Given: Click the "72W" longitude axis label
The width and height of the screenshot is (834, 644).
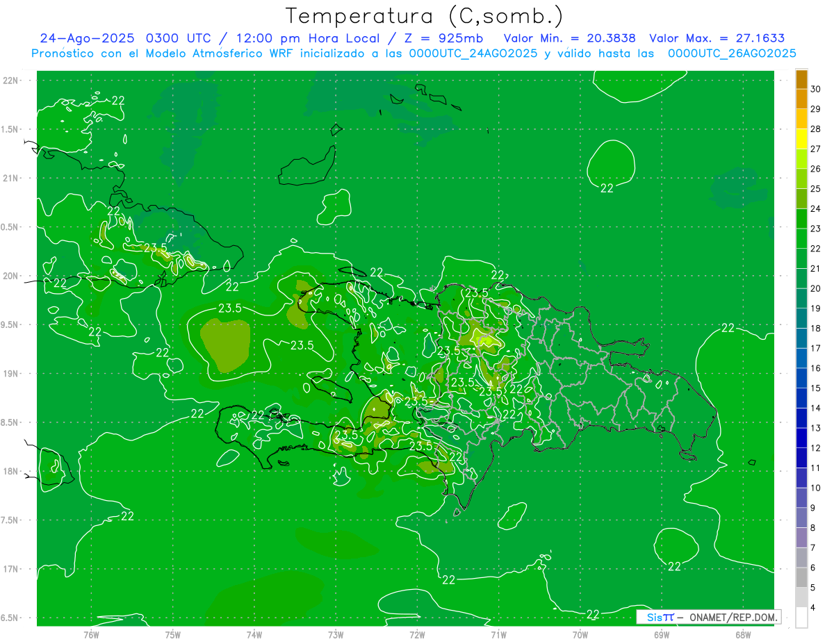Looking at the screenshot, I should (x=417, y=634).
